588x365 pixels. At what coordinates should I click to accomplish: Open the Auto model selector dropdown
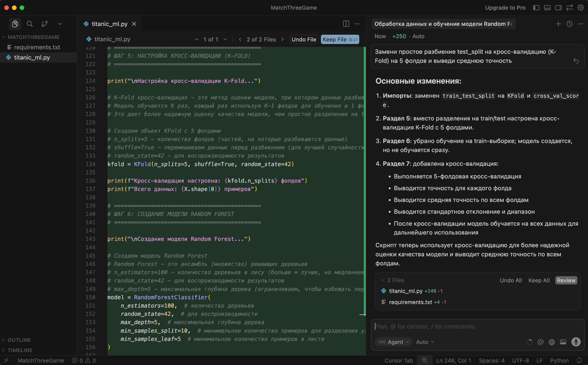[x=424, y=342]
